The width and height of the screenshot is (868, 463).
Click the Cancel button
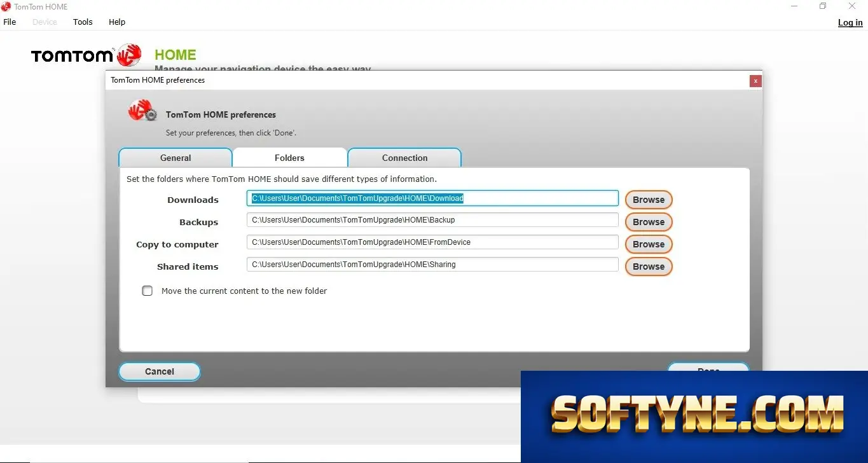160,371
